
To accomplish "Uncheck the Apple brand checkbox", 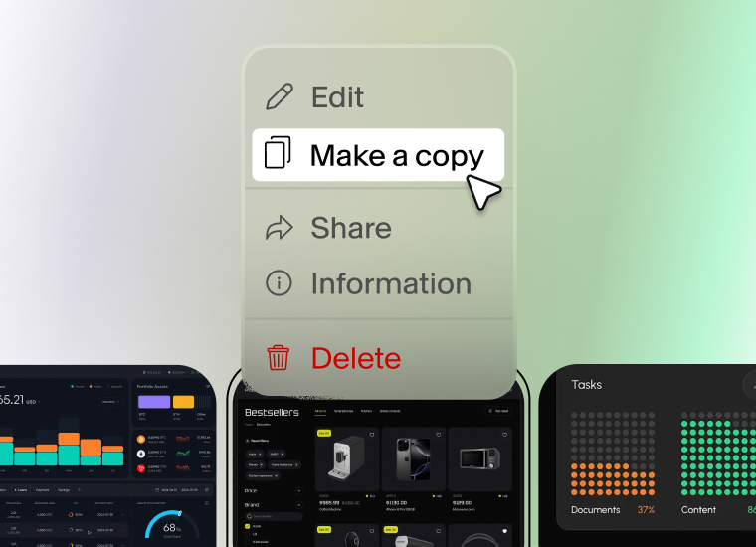I will 248,526.
